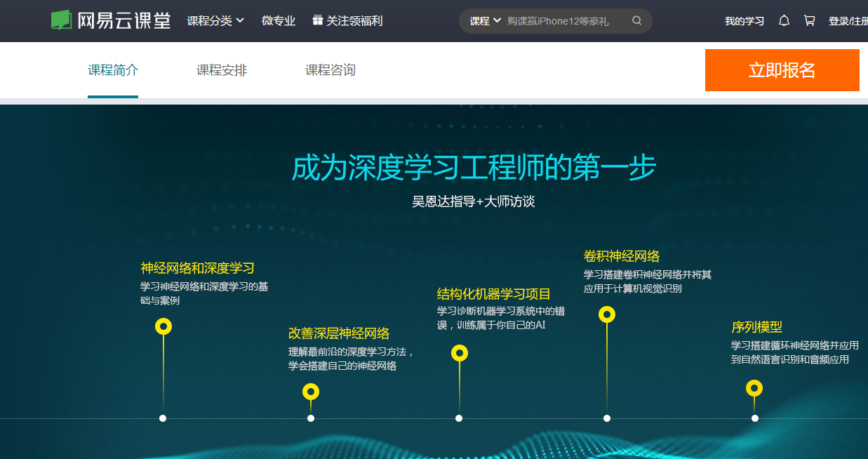
Task: Click white timeline dot under 序列模型
Action: [x=755, y=418]
